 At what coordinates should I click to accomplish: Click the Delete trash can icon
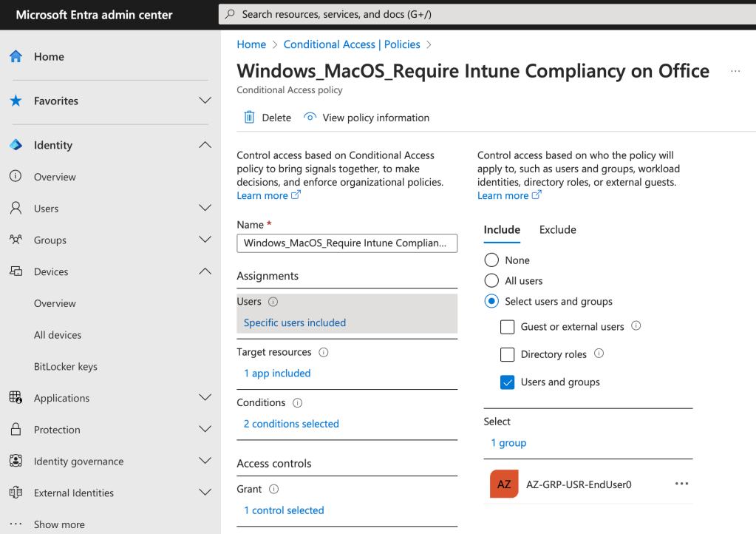[250, 118]
